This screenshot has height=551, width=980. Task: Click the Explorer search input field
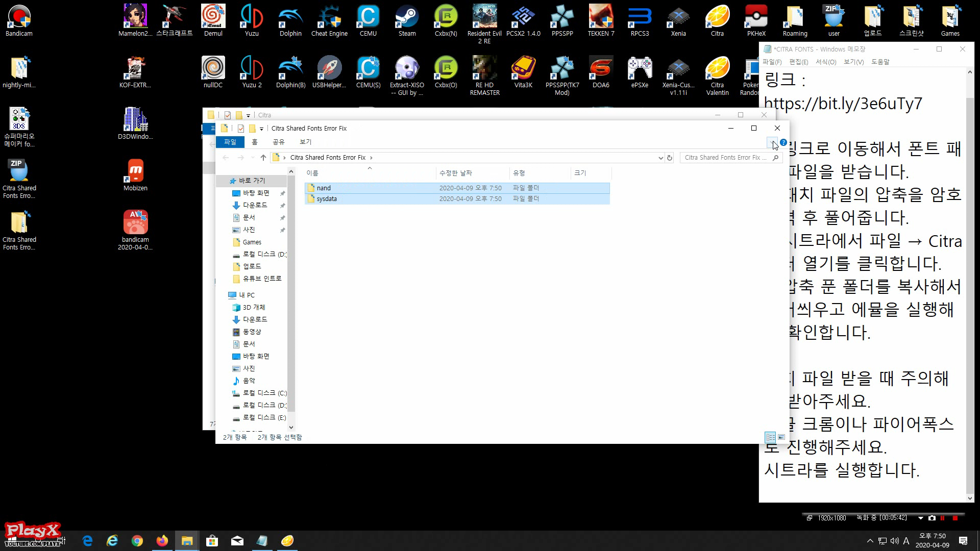pos(725,158)
